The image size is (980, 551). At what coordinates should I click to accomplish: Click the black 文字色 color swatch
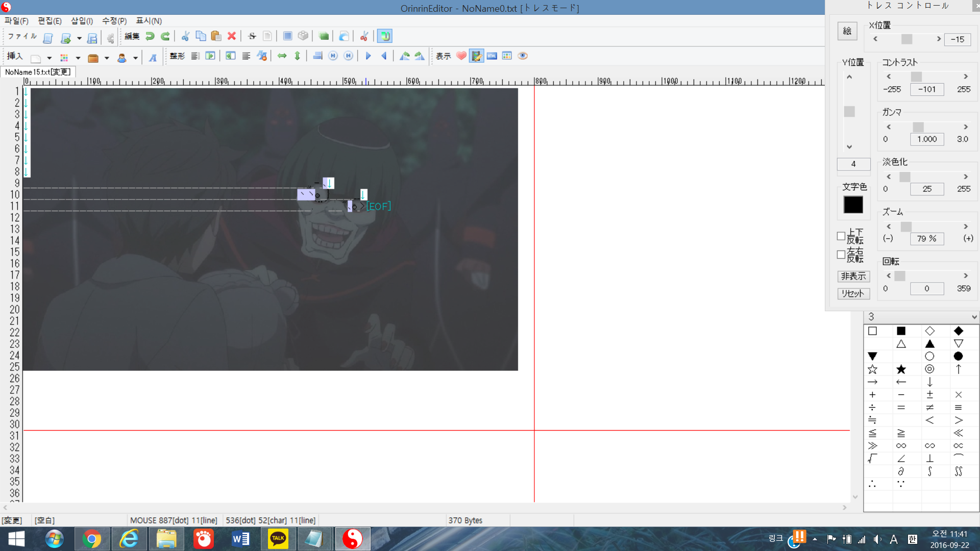click(853, 205)
